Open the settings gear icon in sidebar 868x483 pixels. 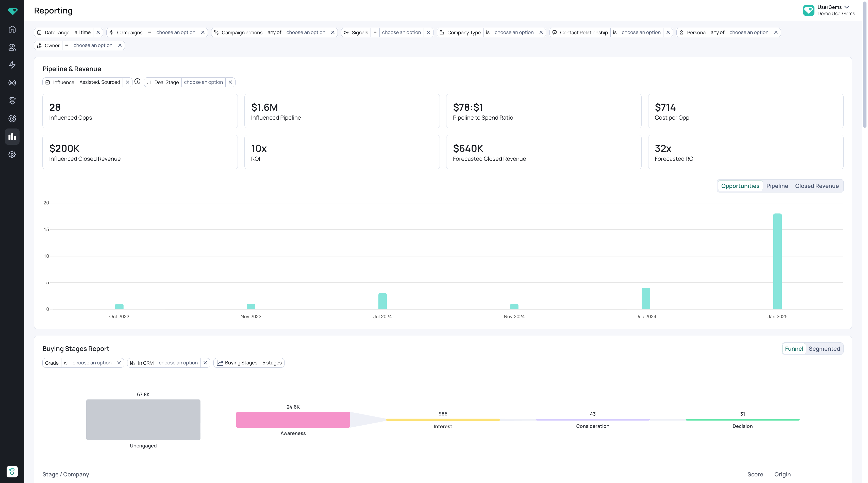[x=12, y=154]
